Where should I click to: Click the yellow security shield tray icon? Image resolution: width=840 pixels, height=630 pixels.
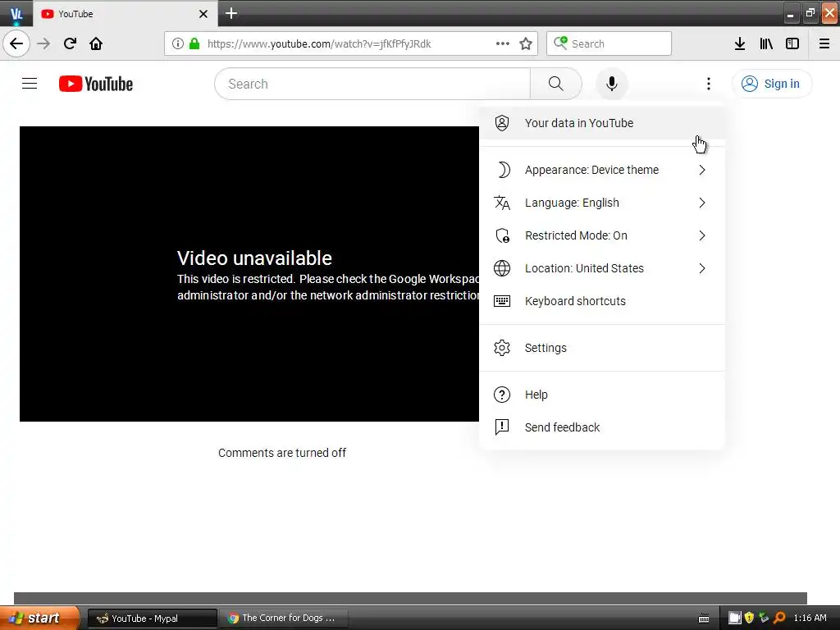[x=750, y=618]
